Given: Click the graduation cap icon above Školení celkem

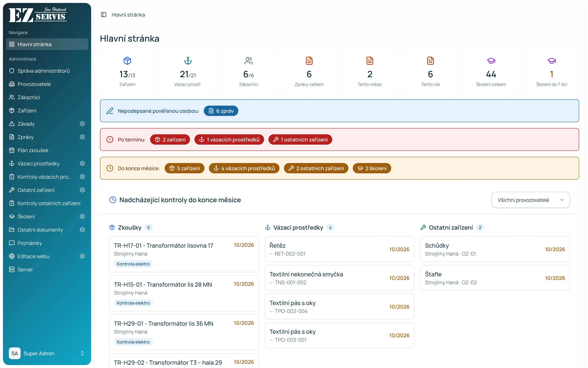Looking at the screenshot, I should 491,61.
